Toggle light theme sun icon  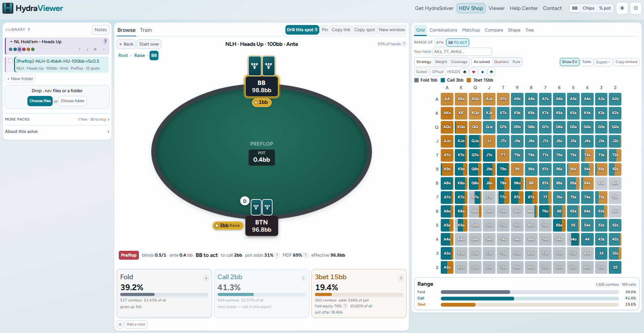point(622,8)
